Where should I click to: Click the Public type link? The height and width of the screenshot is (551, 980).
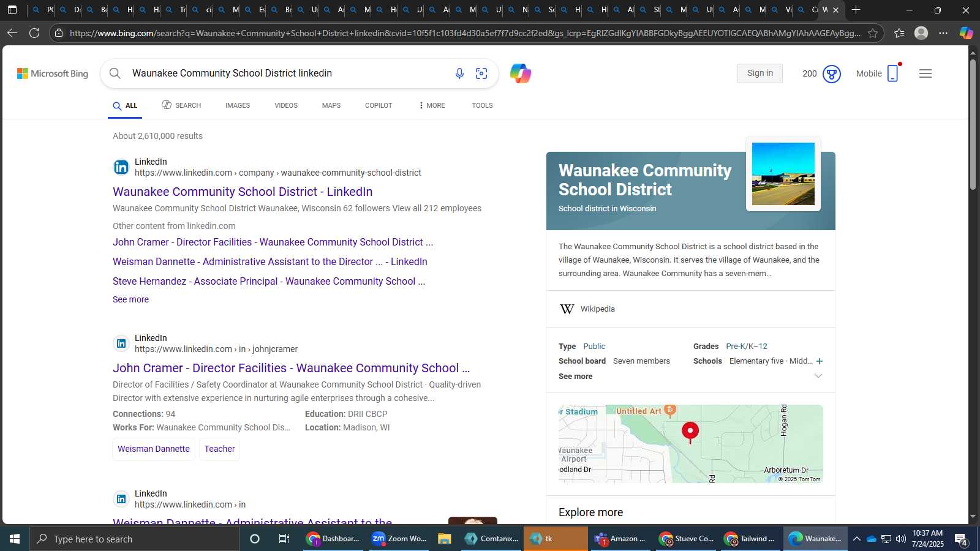pyautogui.click(x=594, y=347)
